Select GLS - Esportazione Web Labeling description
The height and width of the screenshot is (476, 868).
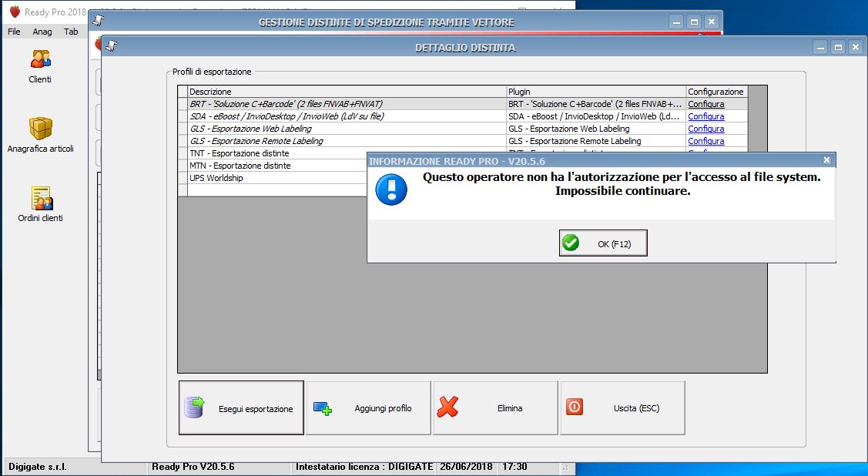pyautogui.click(x=347, y=129)
